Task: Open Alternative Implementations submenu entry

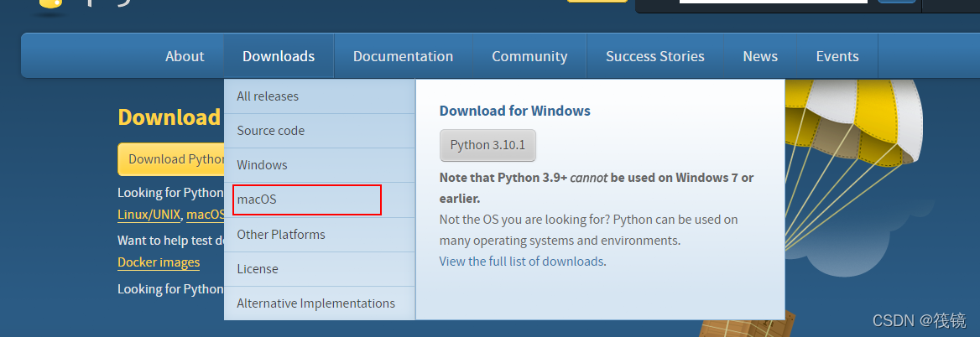Action: [320, 303]
